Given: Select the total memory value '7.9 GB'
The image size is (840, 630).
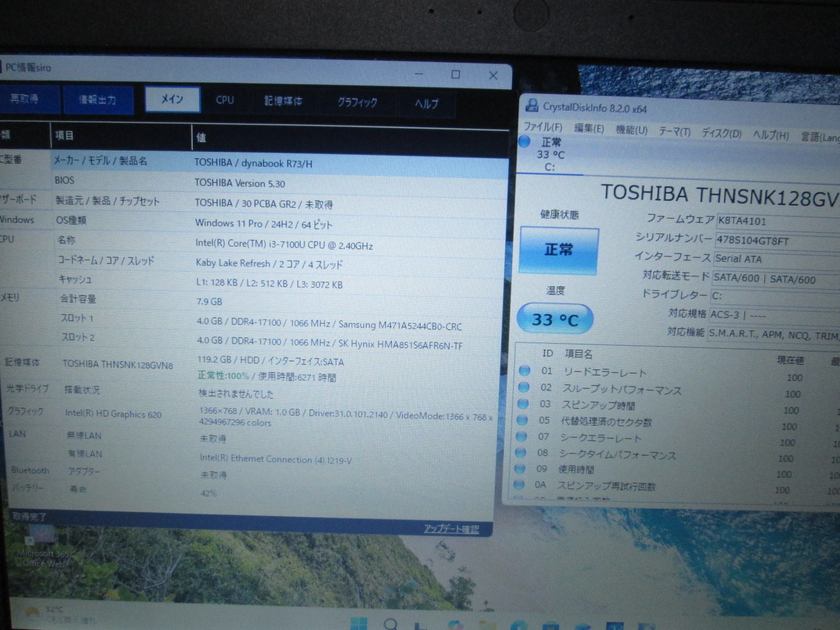Looking at the screenshot, I should point(209,302).
